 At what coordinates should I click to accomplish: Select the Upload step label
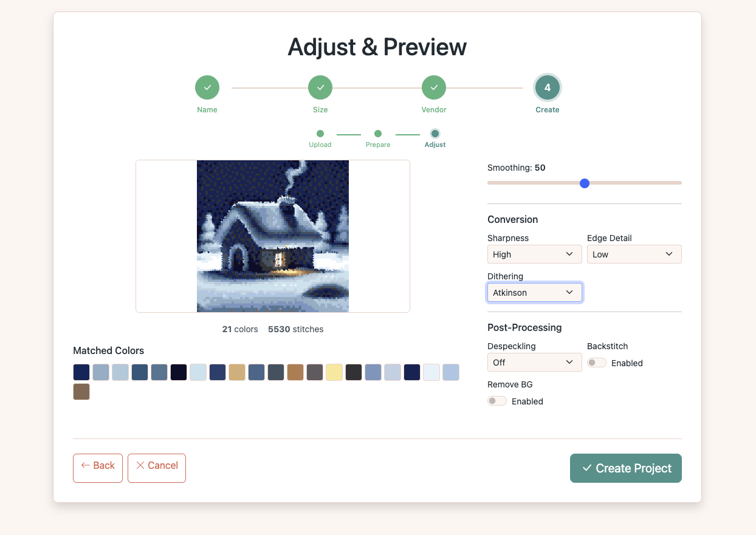320,145
